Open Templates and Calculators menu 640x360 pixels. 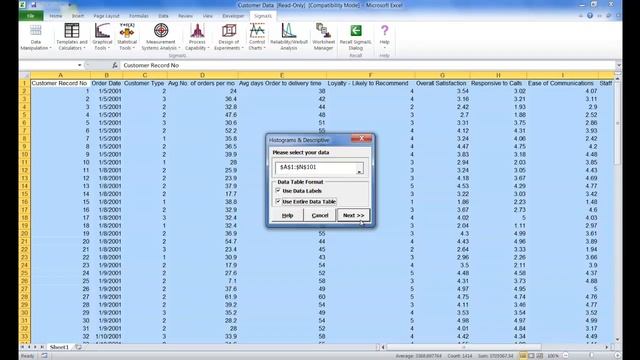click(x=71, y=37)
